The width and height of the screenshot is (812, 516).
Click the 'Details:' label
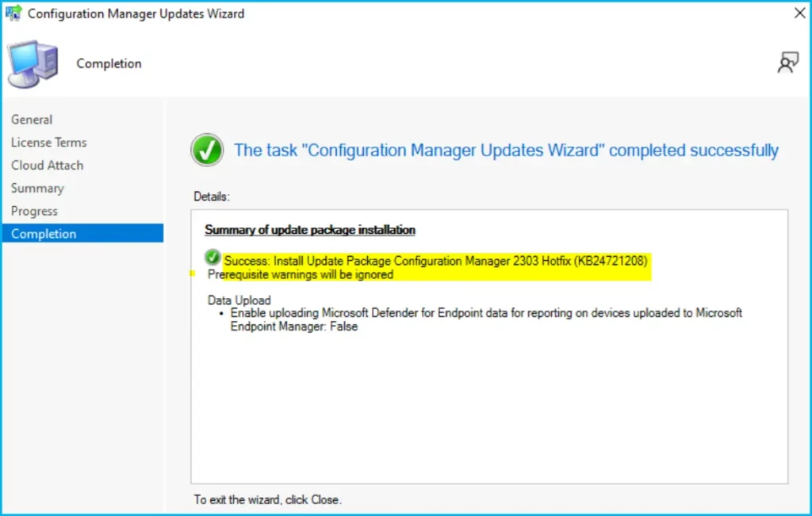[x=211, y=197]
